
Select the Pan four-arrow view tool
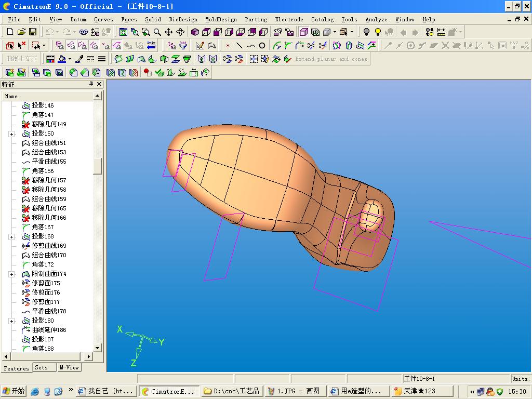pos(169,32)
